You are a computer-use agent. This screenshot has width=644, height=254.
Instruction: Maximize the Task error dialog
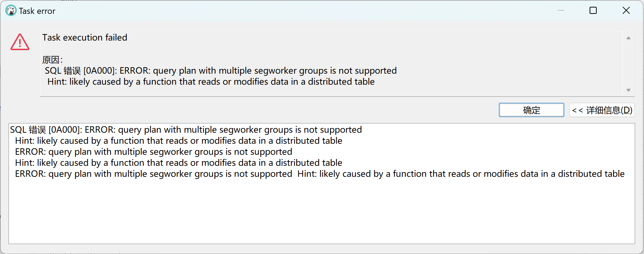pyautogui.click(x=593, y=10)
